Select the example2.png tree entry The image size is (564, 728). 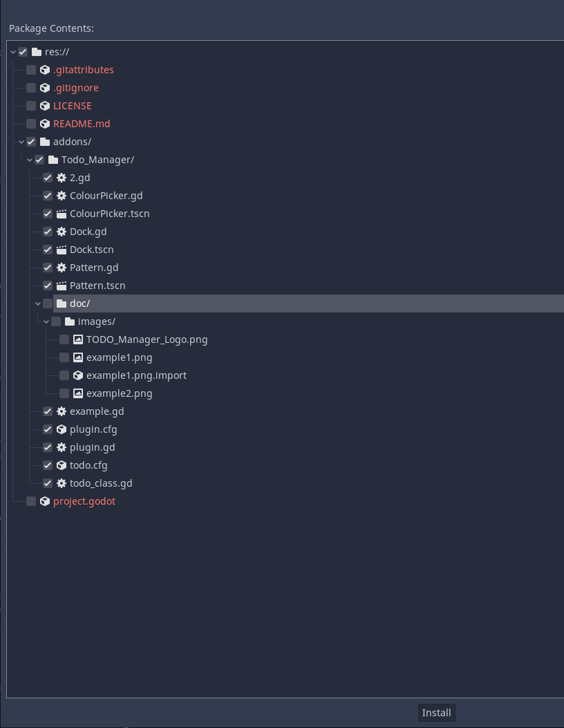(x=119, y=393)
